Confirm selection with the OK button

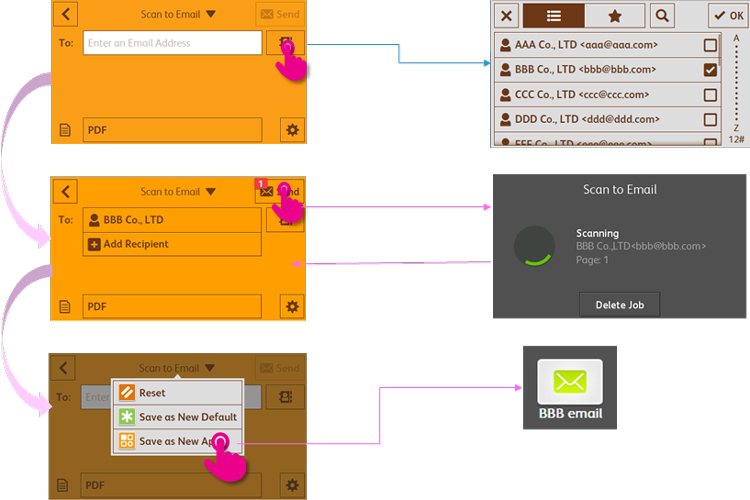(x=726, y=16)
